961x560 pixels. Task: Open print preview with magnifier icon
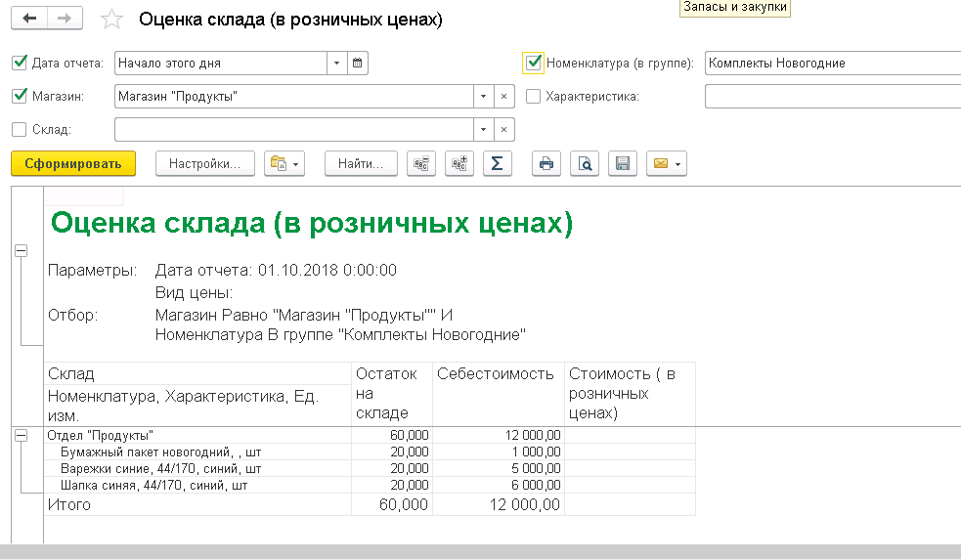pyautogui.click(x=585, y=164)
